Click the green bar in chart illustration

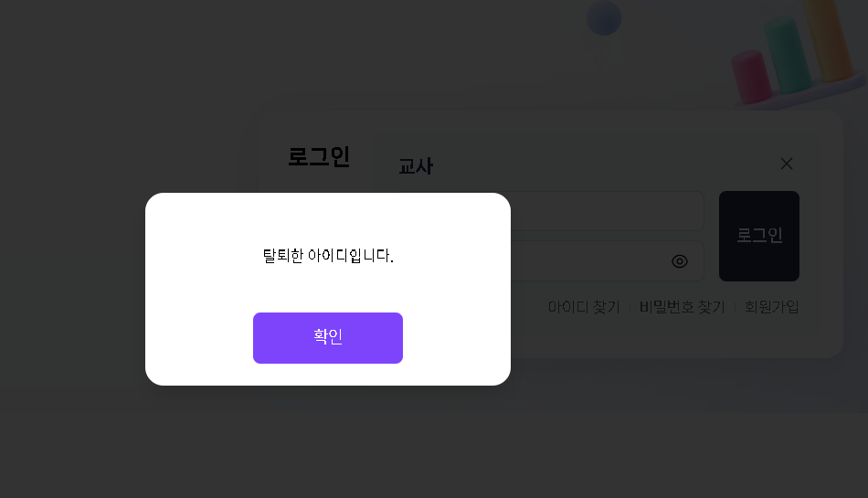(788, 54)
